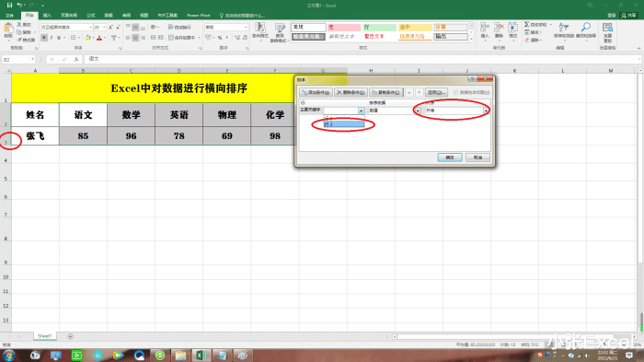This screenshot has height=362, width=644.
Task: Open the font size dropdown
Action: [x=104, y=27]
